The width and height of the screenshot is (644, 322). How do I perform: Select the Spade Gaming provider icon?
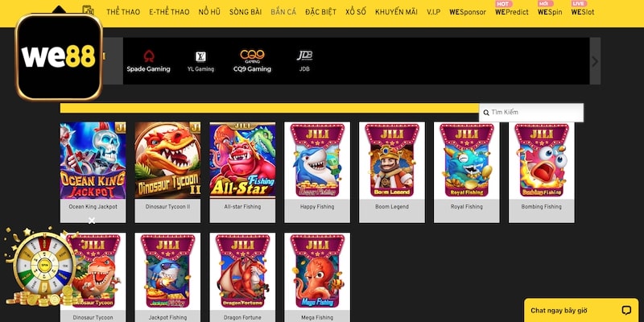coord(148,56)
